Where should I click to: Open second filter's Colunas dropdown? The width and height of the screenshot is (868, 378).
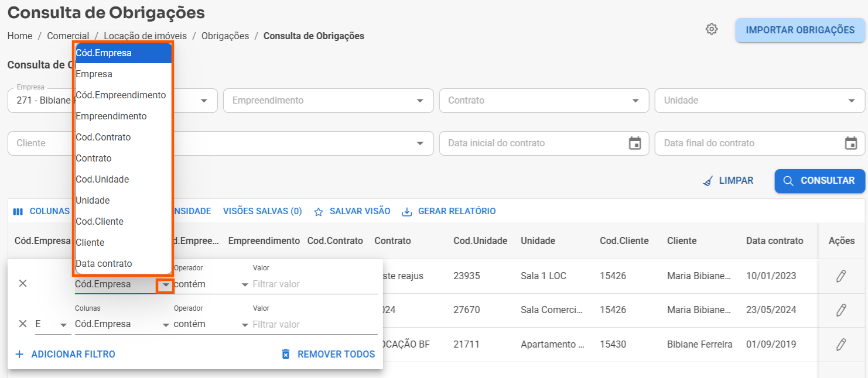tap(122, 324)
